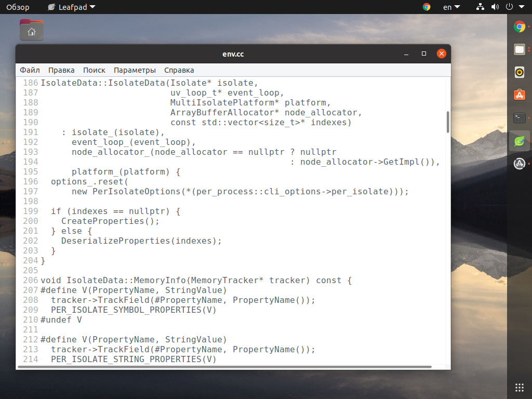Click 'PER_ISOLATE_STRING_PROPERTIES(V)' text
The width and height of the screenshot is (532, 399).
coord(134,359)
